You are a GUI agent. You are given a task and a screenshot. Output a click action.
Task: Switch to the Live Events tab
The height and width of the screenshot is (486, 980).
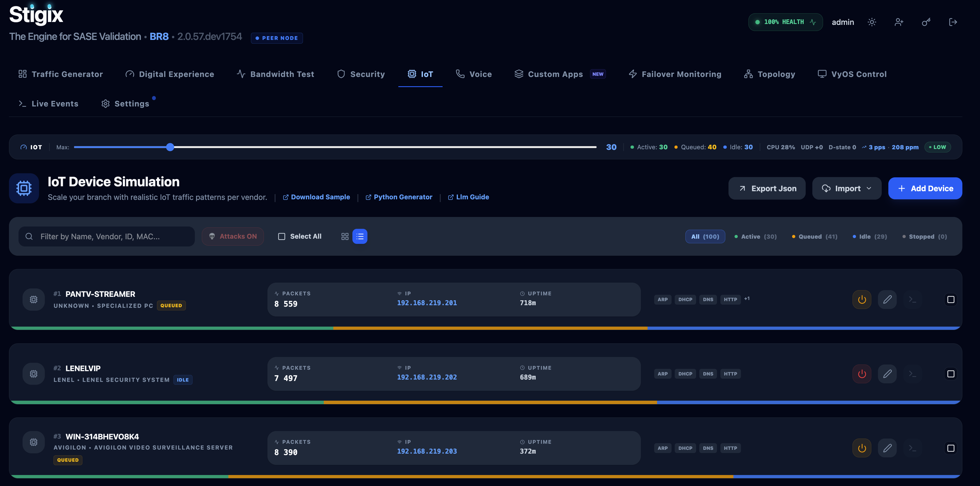point(48,104)
